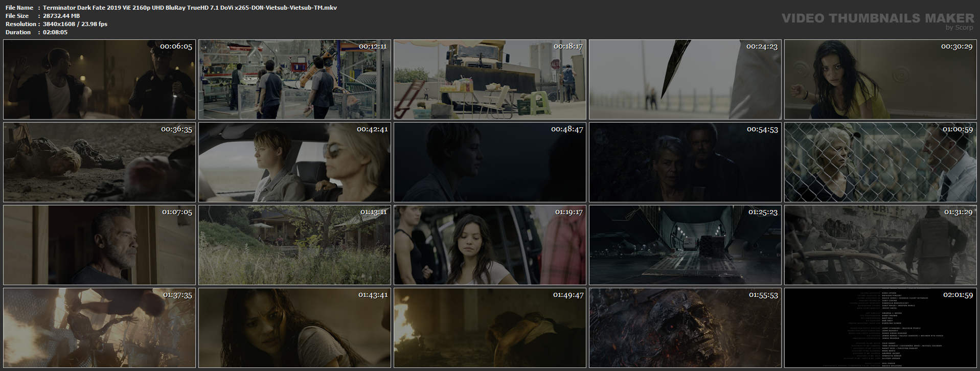Open the thumbnail timestamped 01:31:29
Screen dimensions: 980x371
click(x=880, y=245)
